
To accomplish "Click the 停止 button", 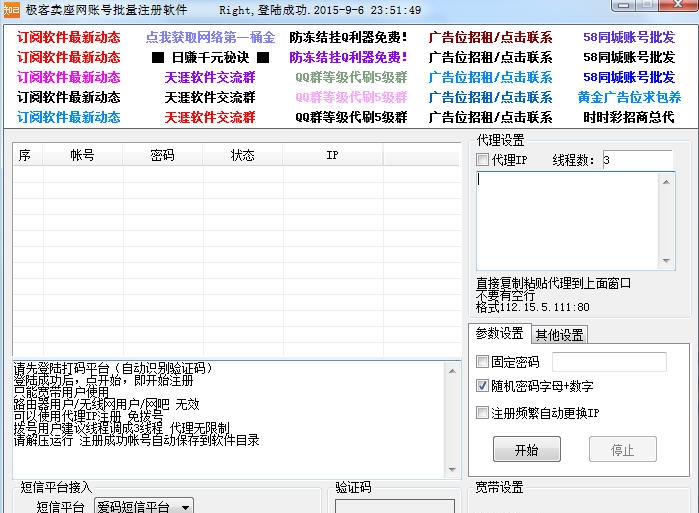I will (x=622, y=450).
